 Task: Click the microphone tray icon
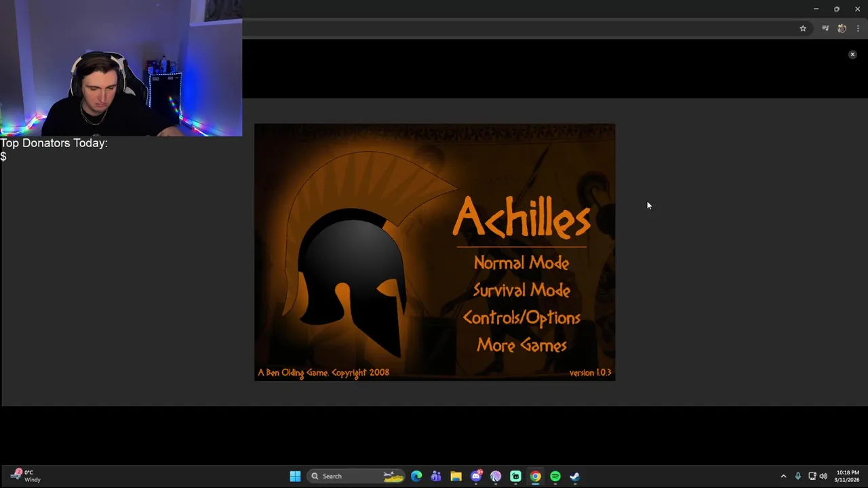pos(798,476)
